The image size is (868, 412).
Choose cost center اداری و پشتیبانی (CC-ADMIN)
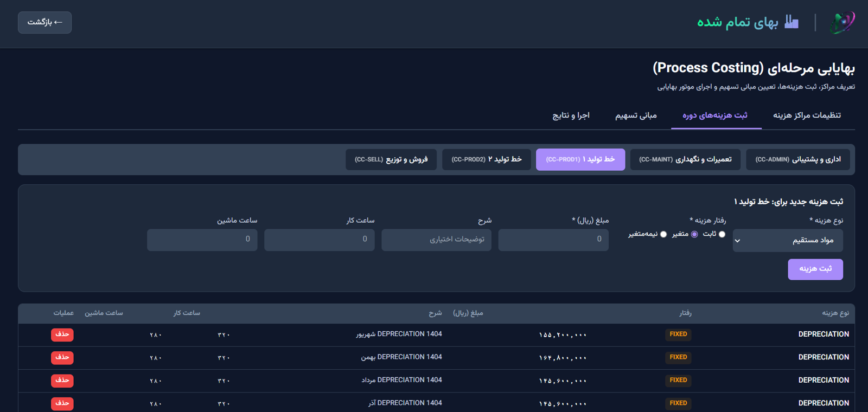click(x=798, y=159)
